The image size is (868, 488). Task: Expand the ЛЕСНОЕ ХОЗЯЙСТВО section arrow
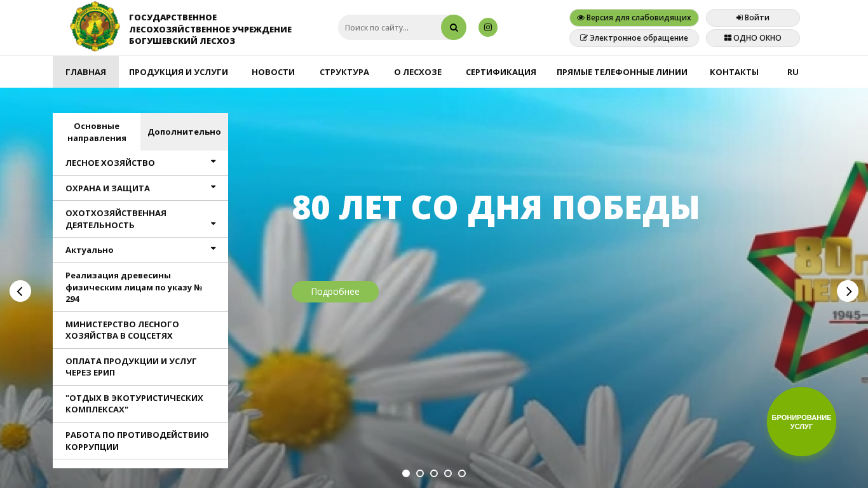[x=214, y=161]
